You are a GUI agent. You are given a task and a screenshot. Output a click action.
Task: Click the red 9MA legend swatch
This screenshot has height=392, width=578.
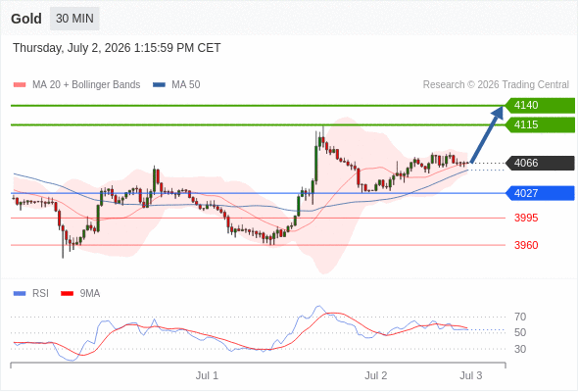click(x=67, y=294)
